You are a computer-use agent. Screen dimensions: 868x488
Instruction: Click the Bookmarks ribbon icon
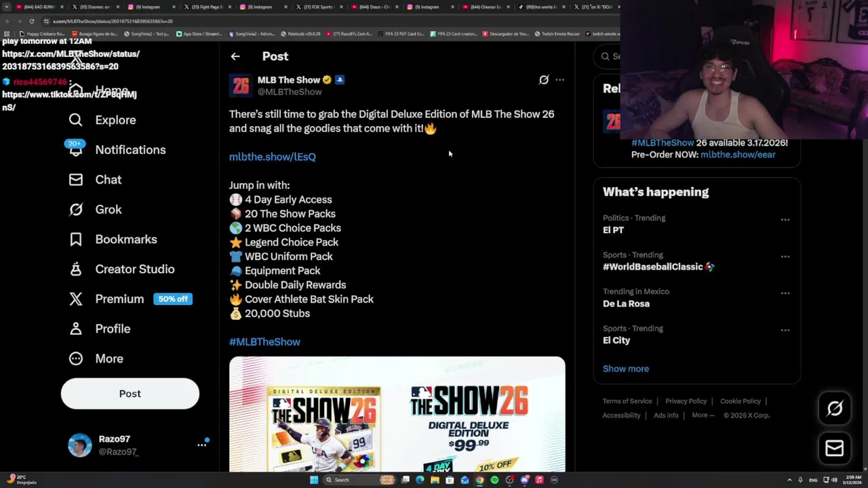(x=75, y=239)
